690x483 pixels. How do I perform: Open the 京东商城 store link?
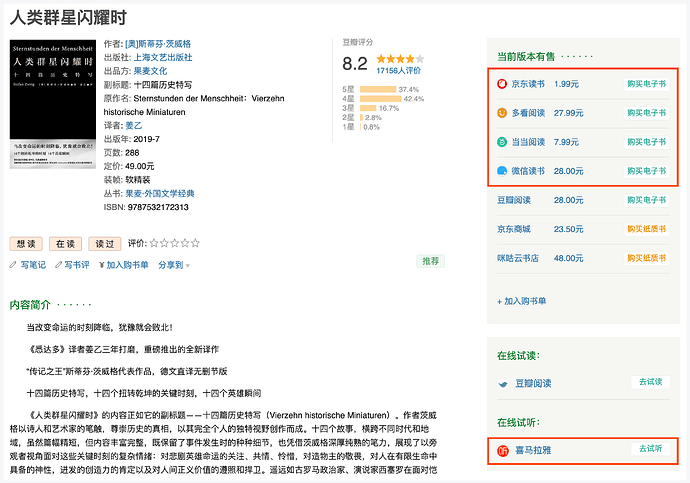click(514, 229)
